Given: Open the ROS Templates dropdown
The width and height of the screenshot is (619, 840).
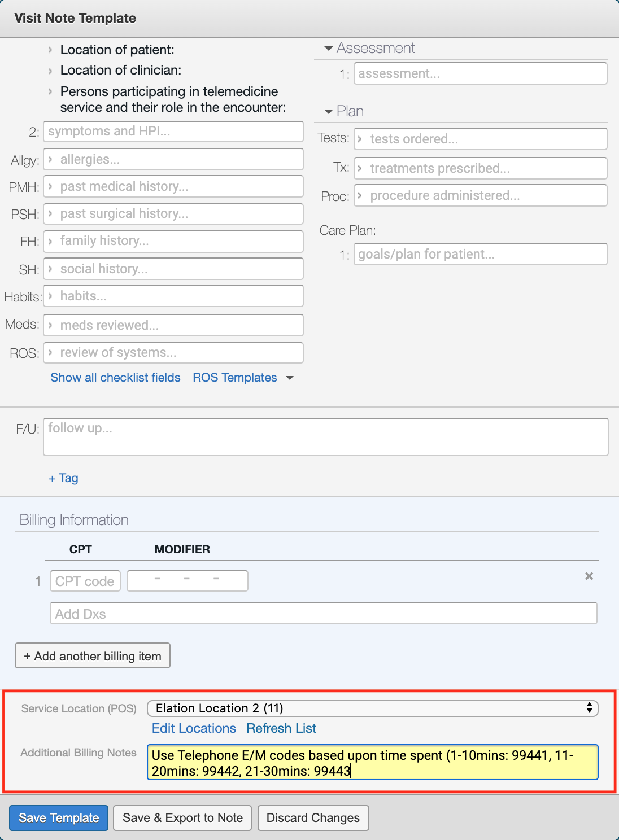Looking at the screenshot, I should tap(243, 377).
